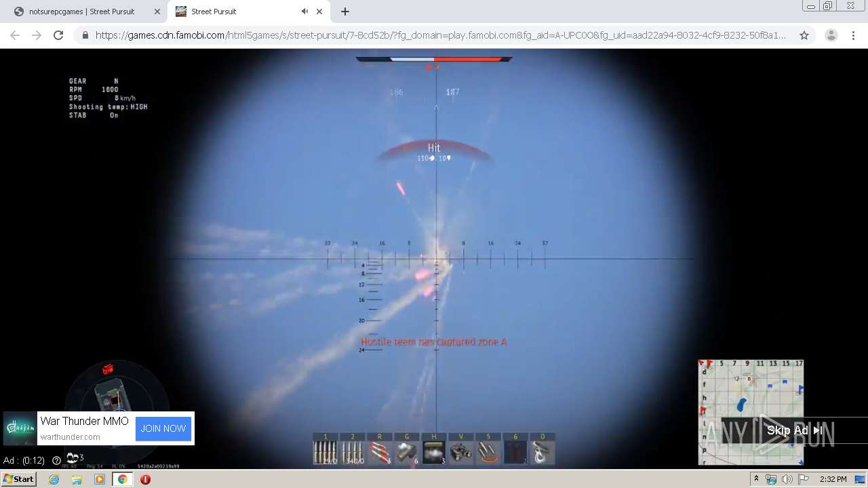
Task: Open the Chrome three-dot menu
Action: pos(853,35)
